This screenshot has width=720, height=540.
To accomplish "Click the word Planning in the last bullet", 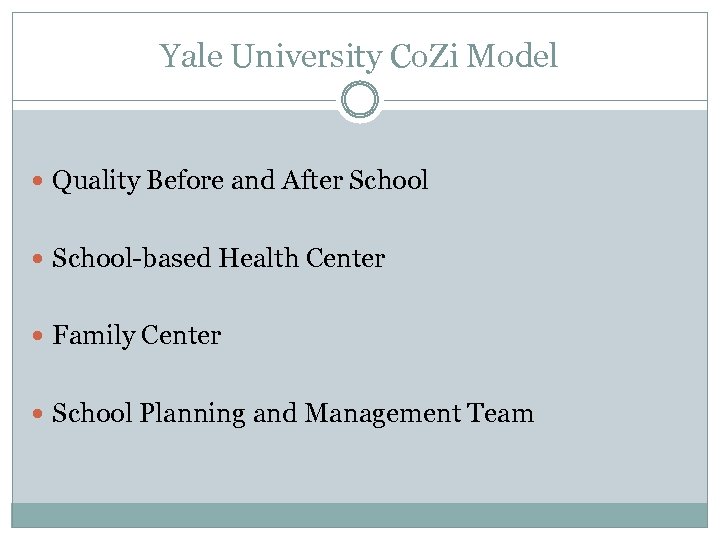I will 192,414.
